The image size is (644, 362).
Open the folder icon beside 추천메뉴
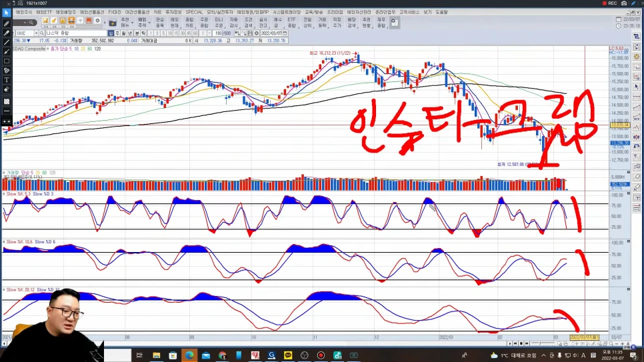click(113, 23)
